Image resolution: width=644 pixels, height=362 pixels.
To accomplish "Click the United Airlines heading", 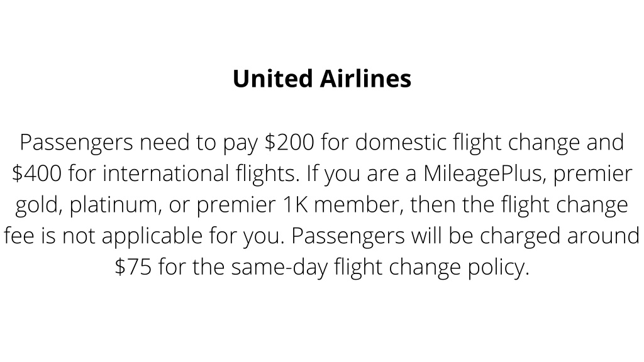I will (x=321, y=79).
